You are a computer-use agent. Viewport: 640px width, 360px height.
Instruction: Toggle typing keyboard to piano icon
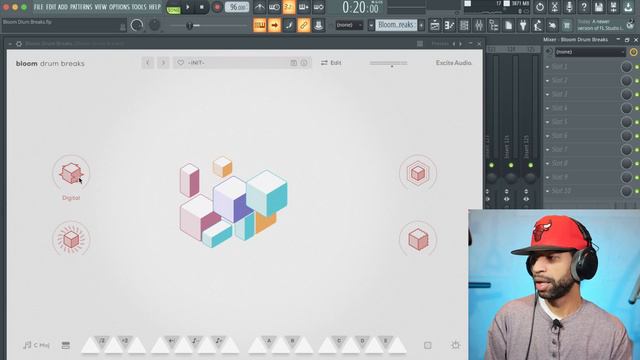point(260,25)
